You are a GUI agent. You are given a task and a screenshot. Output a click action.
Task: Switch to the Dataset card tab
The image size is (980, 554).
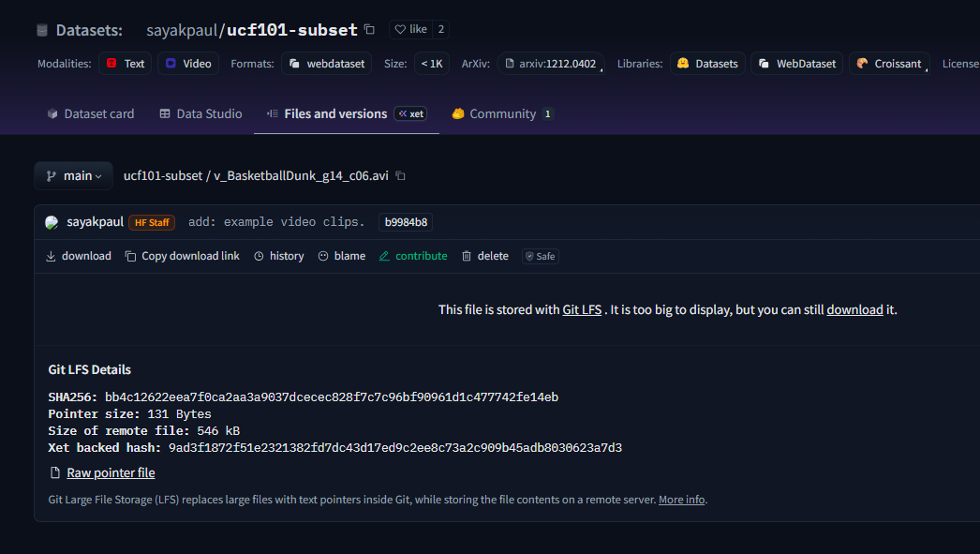pyautogui.click(x=91, y=113)
